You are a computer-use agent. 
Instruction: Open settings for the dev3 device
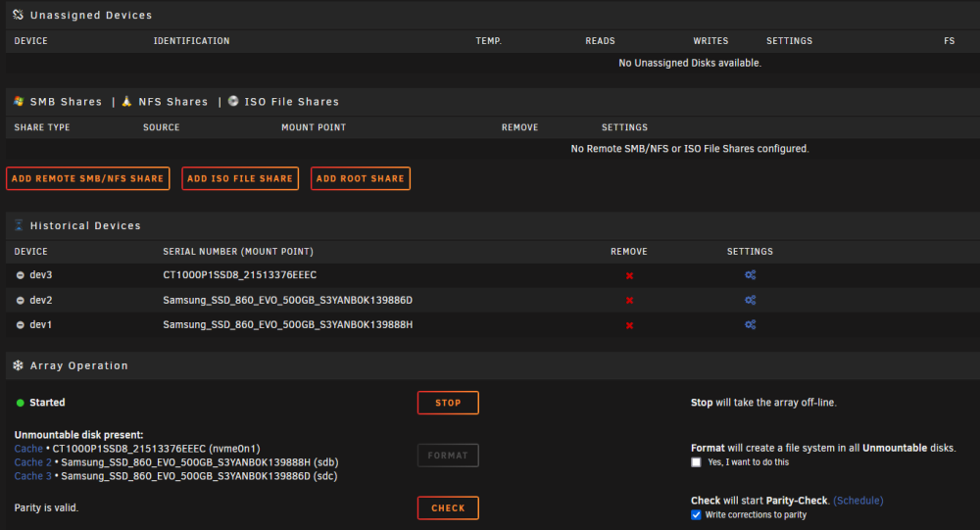click(x=750, y=275)
